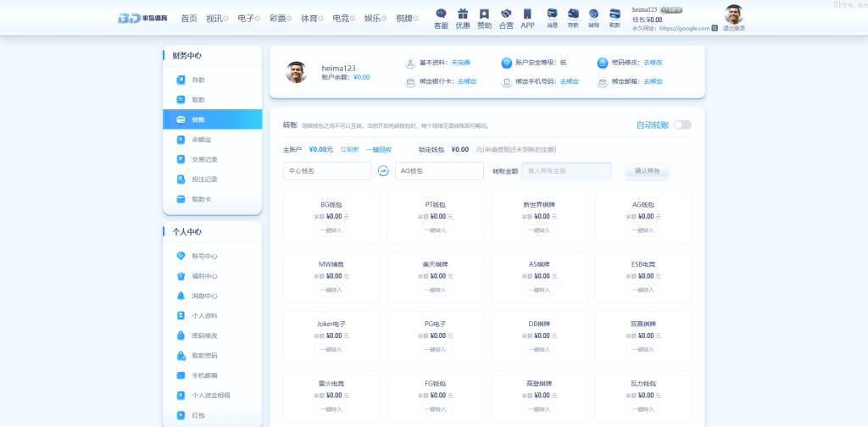868x427 pixels.
Task: Click the APP download phone icon
Action: (527, 14)
